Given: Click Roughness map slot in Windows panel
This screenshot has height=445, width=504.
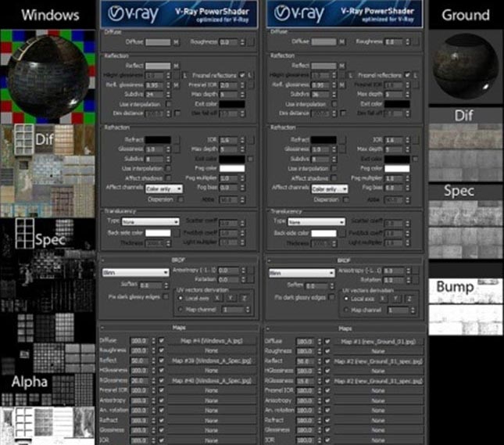Looking at the screenshot, I should pos(250,42).
